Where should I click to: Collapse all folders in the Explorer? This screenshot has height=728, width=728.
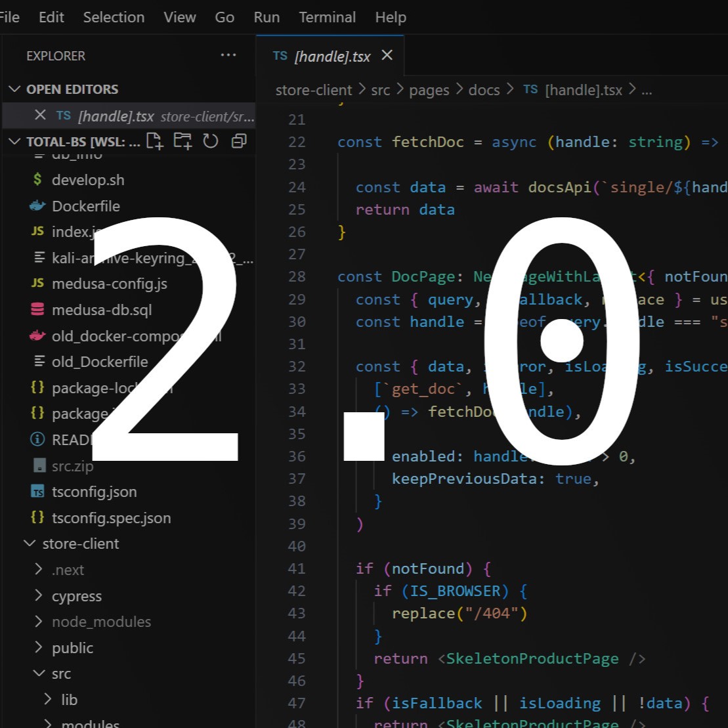(x=238, y=140)
